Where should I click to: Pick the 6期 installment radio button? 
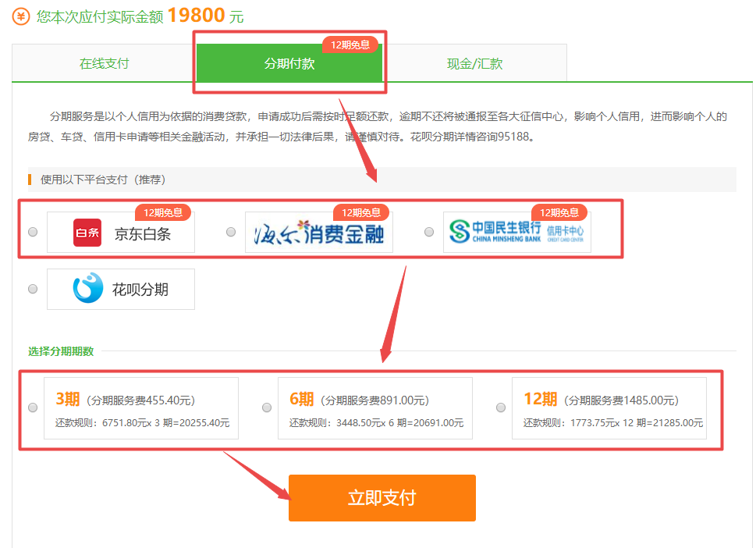[x=267, y=407]
